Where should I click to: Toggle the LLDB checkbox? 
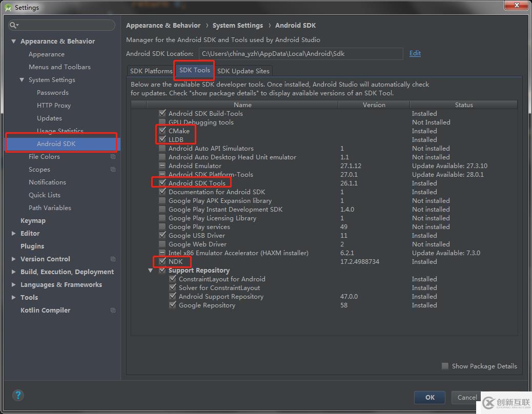[162, 139]
